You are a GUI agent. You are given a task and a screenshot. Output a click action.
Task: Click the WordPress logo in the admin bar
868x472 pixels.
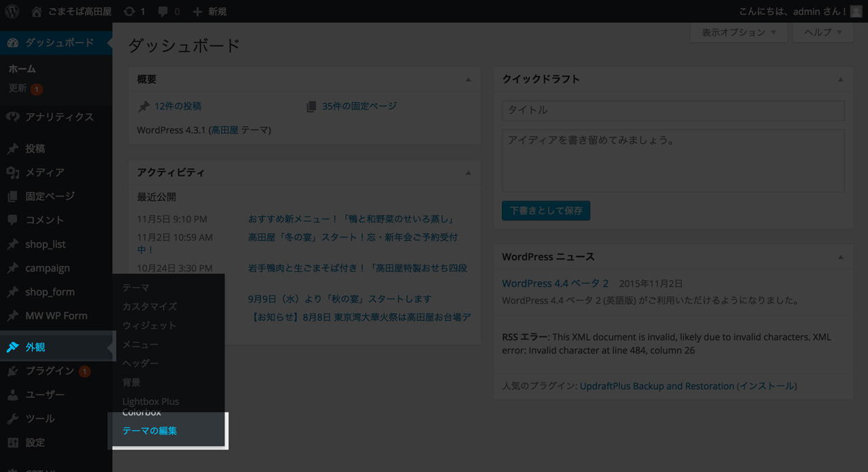12,12
